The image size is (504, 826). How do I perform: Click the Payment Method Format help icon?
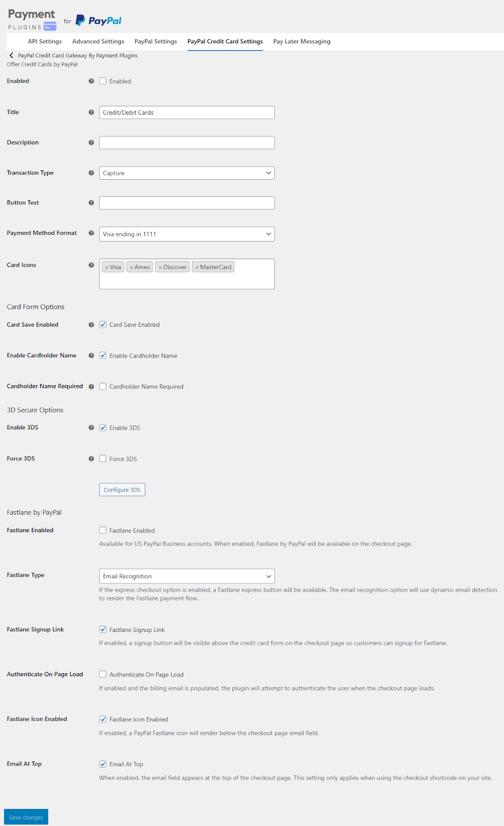pyautogui.click(x=91, y=233)
